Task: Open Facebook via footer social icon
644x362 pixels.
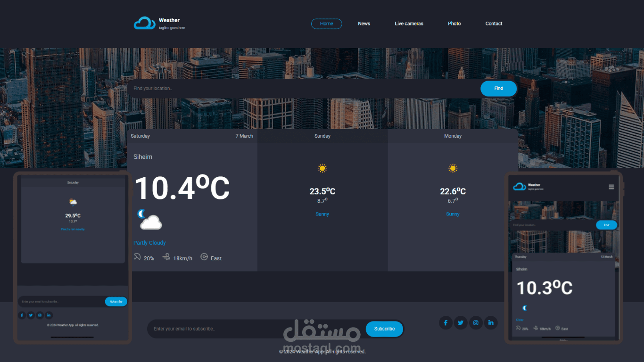Action: (x=446, y=322)
